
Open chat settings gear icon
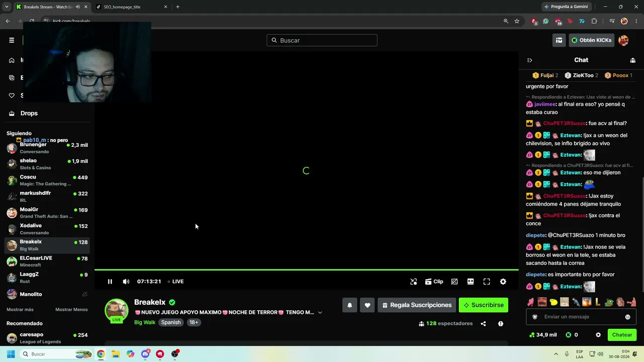598,335
